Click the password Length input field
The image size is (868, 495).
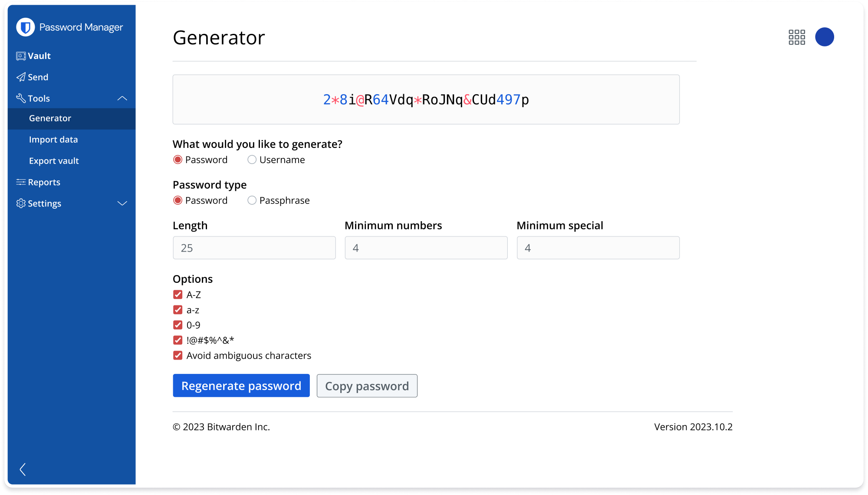(254, 248)
